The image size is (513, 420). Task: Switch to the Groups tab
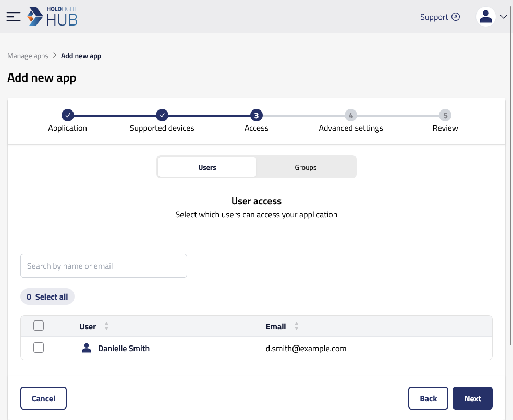306,167
